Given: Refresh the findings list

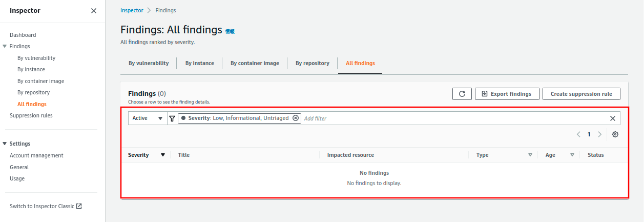Looking at the screenshot, I should pos(462,94).
